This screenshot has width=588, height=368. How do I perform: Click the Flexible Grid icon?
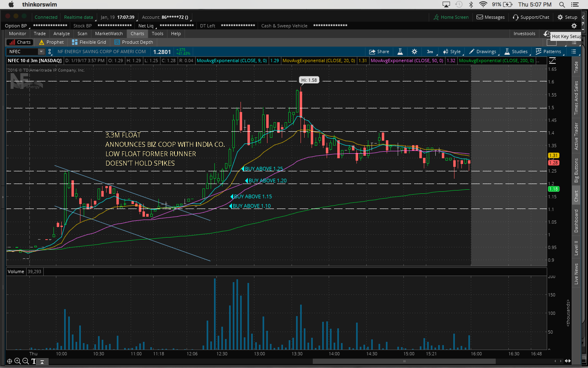pos(75,42)
